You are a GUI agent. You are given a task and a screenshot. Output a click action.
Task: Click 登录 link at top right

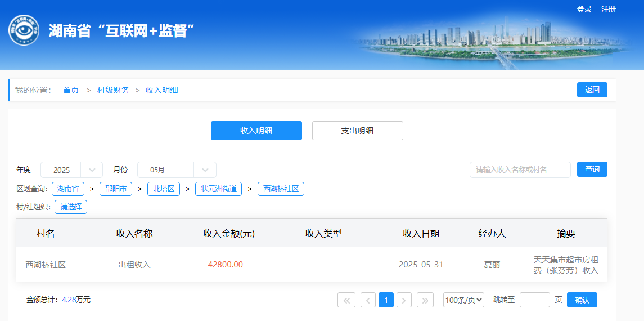pos(584,9)
